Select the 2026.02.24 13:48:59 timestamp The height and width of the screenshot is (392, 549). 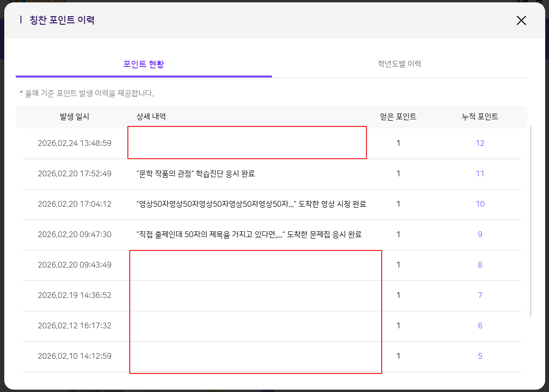(x=75, y=143)
